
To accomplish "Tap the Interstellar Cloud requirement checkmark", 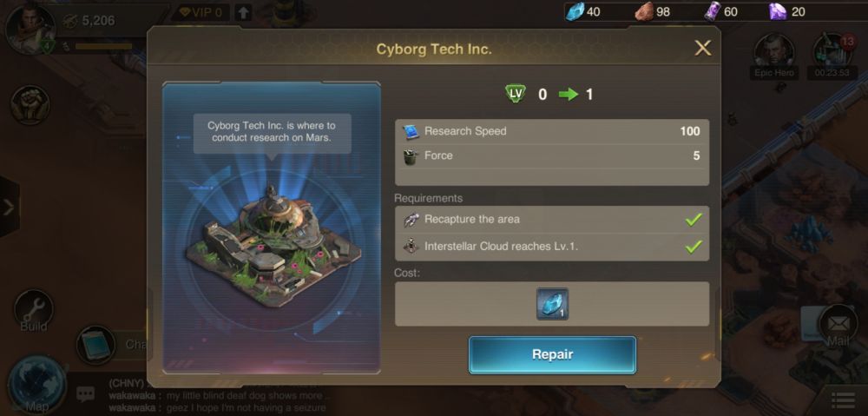I will 693,247.
